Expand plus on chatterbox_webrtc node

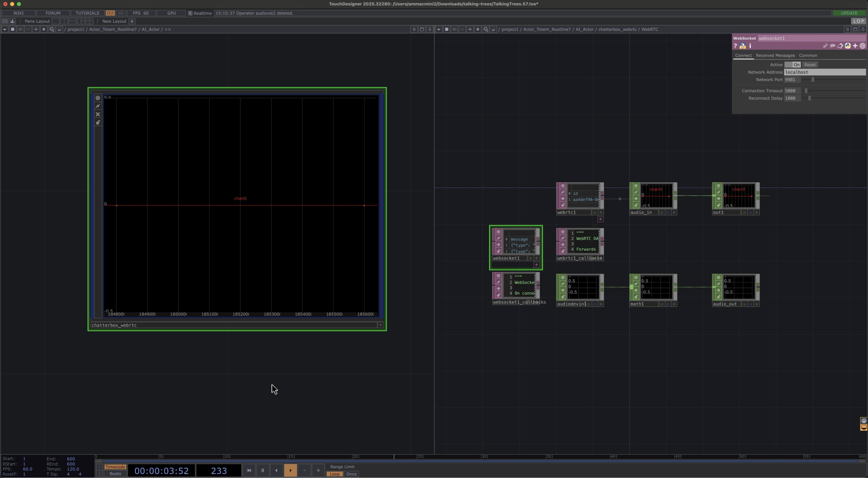click(380, 325)
